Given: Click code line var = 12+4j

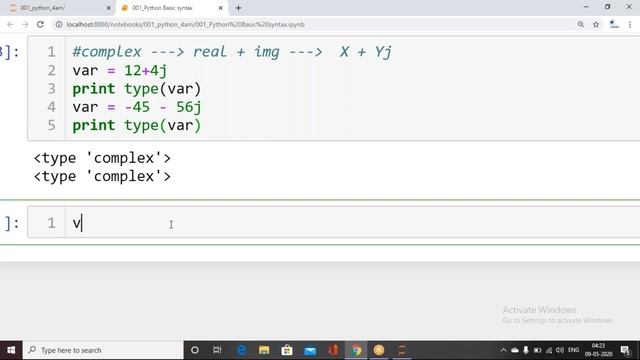Looking at the screenshot, I should (120, 71).
